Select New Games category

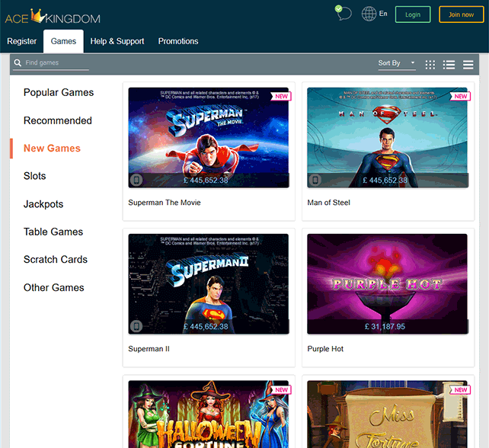[x=52, y=148]
